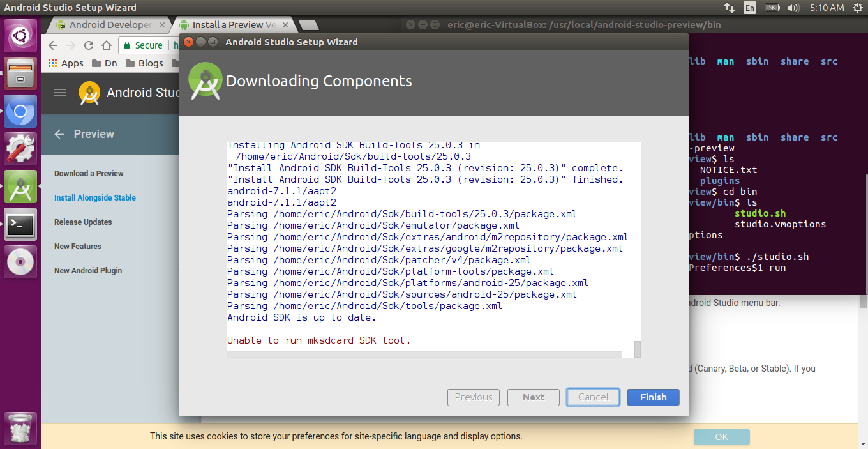Open the Dn bookmarks folder

[105, 63]
